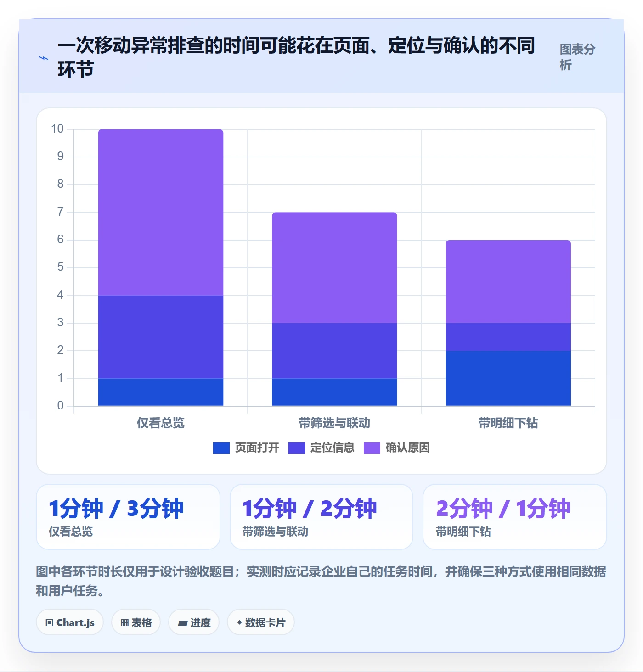Image resolution: width=643 pixels, height=672 pixels.
Task: Click the 表格 tag chip
Action: pos(136,622)
